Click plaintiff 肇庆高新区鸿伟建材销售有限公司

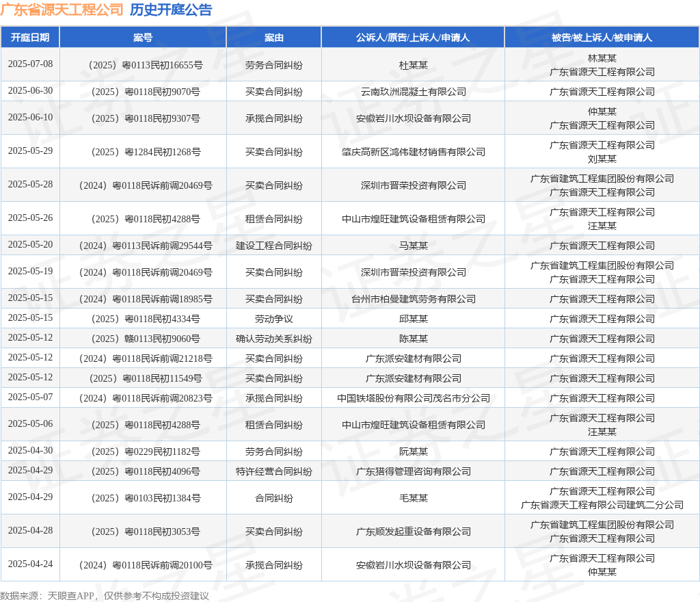tap(414, 153)
